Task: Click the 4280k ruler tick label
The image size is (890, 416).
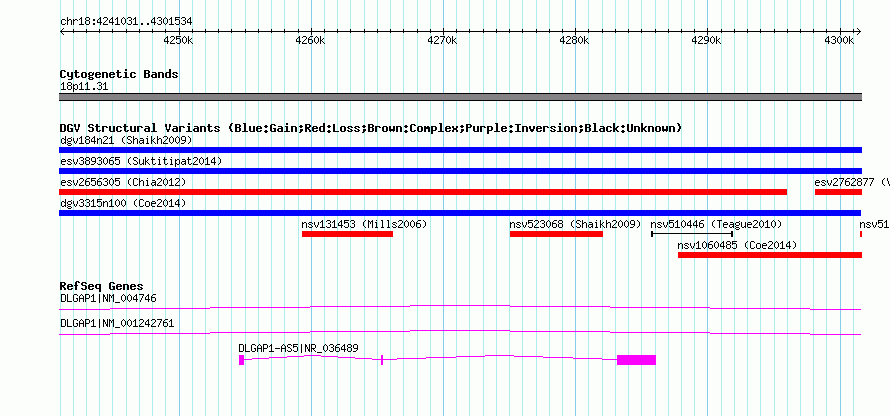Action: click(576, 40)
